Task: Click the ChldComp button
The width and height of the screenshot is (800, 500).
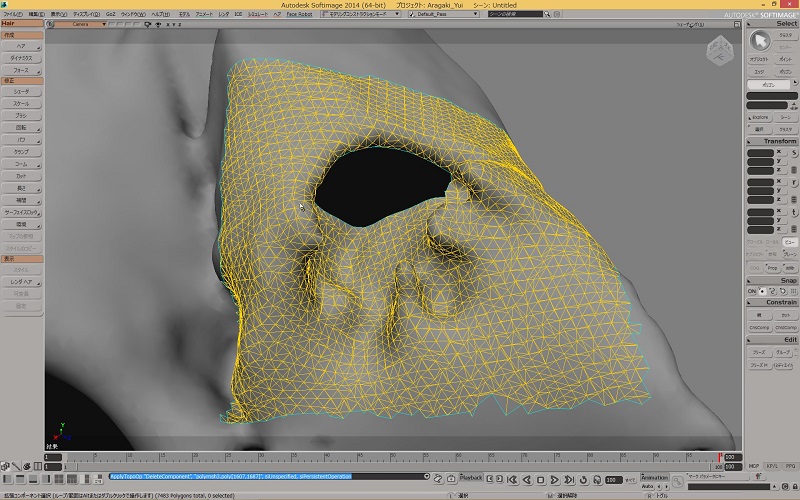Action: pos(785,328)
